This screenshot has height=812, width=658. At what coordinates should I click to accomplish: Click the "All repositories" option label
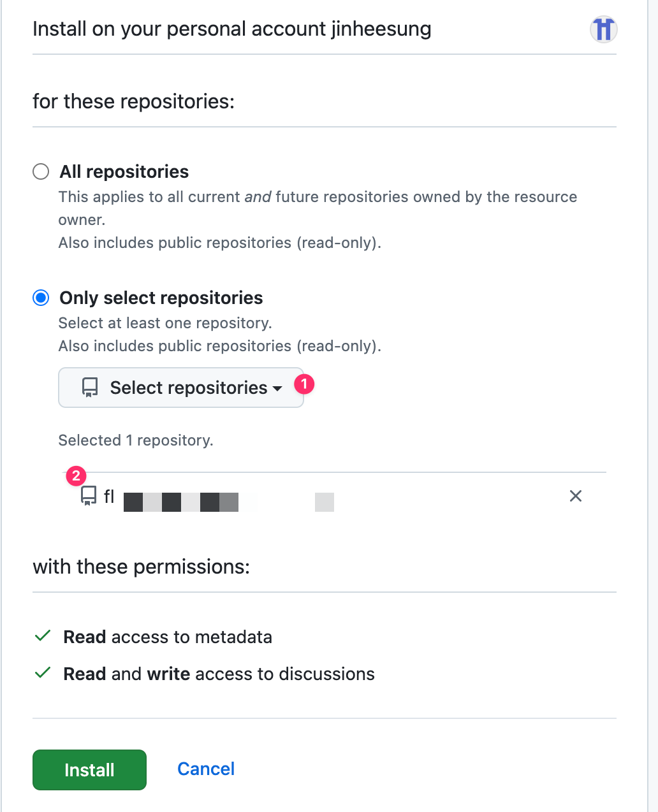tap(124, 171)
